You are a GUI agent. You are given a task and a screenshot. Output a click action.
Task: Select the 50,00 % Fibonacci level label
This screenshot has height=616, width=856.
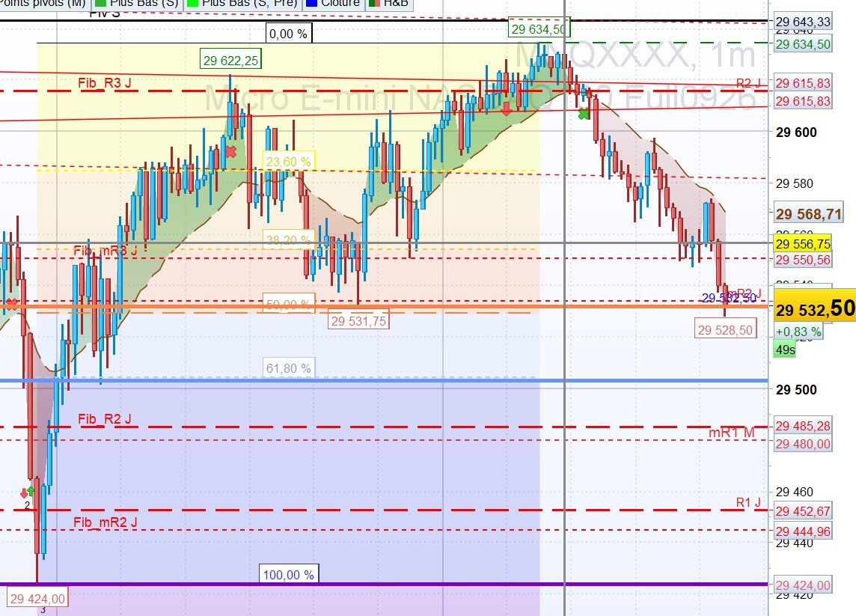(288, 303)
